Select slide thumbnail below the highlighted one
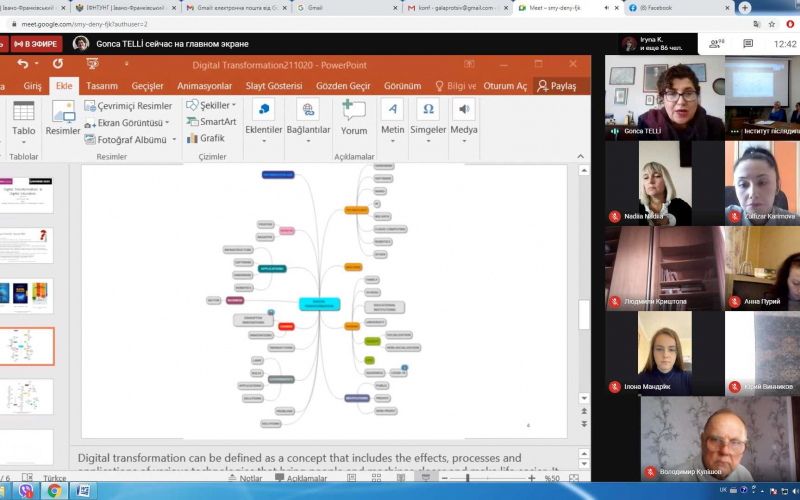800x500 pixels. click(x=27, y=396)
